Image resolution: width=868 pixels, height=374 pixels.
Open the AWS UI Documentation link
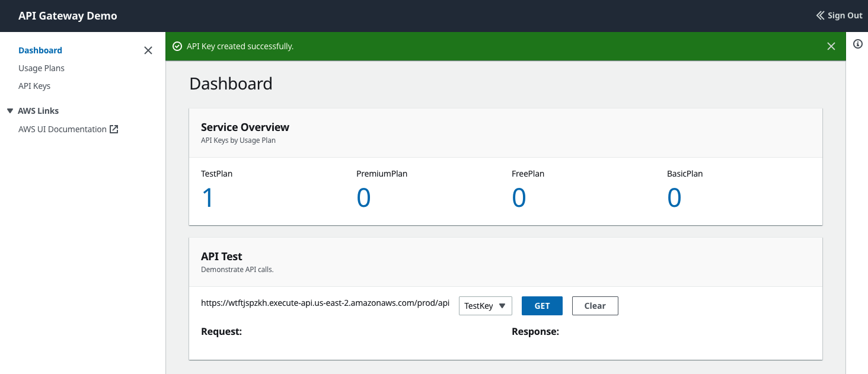click(x=62, y=129)
